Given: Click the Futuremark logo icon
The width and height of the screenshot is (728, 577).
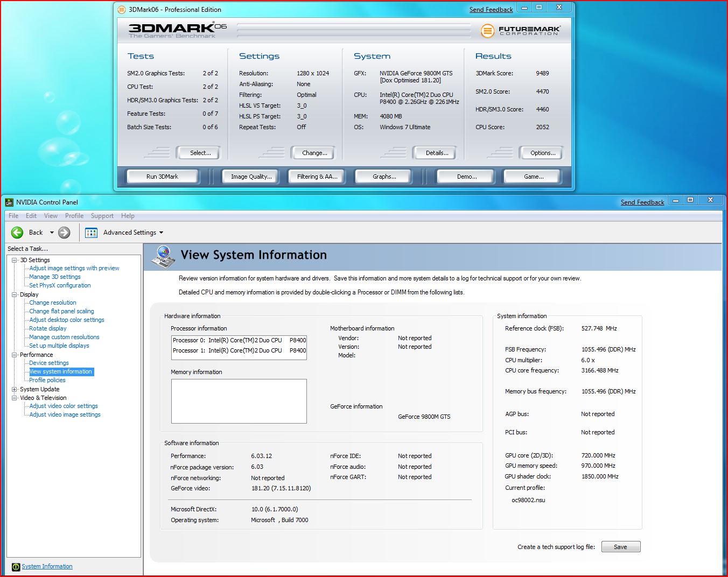Looking at the screenshot, I should click(x=487, y=31).
